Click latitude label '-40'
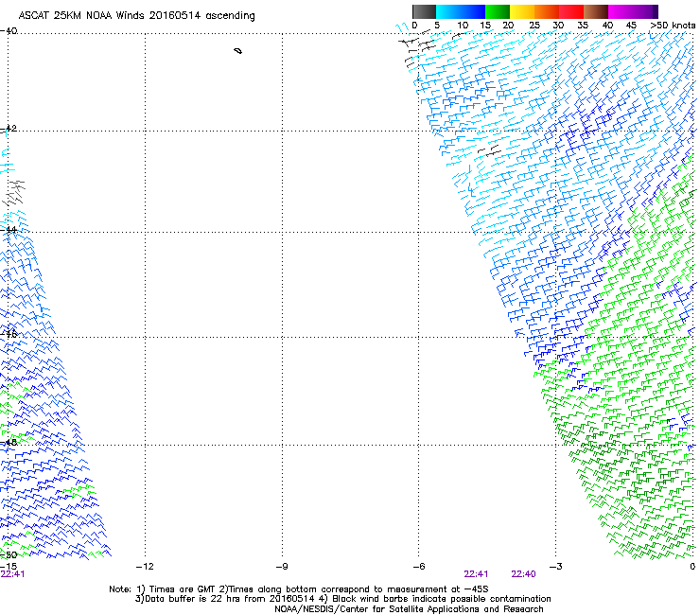Viewport: 700px width, 615px height. pyautogui.click(x=9, y=31)
